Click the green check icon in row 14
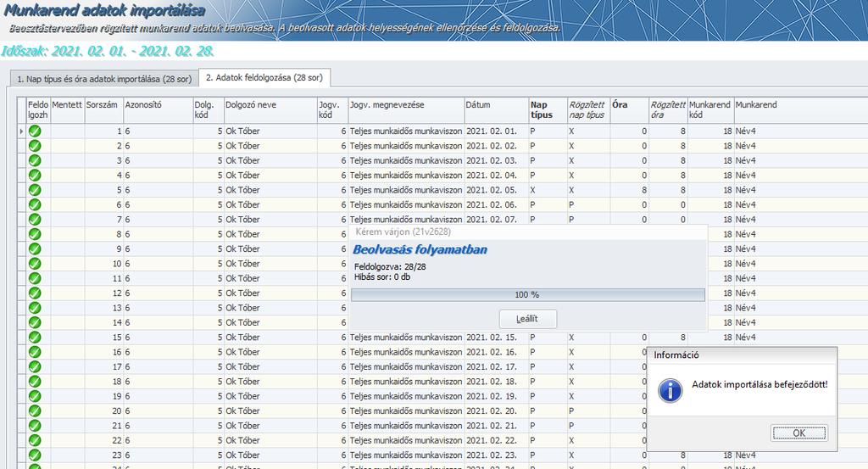868x469 pixels. click(x=35, y=322)
